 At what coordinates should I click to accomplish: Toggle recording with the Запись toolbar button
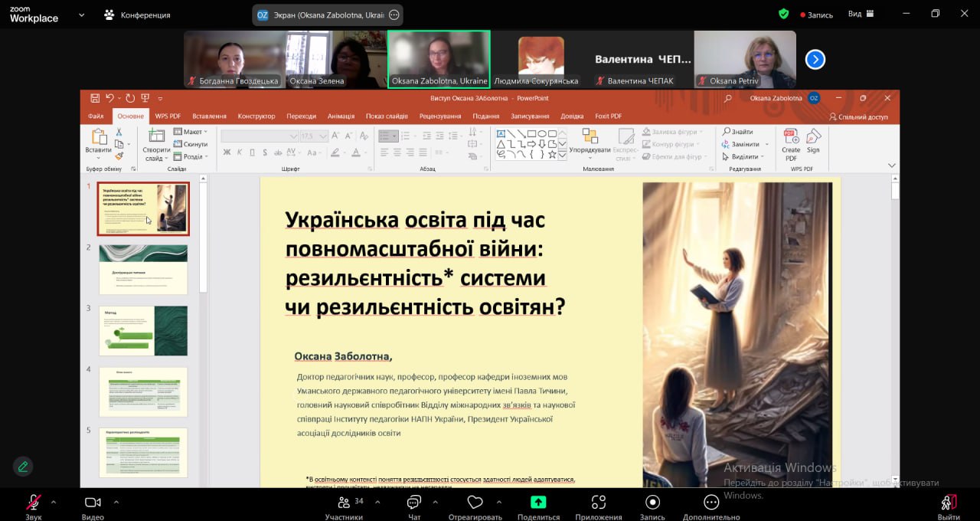pyautogui.click(x=652, y=503)
